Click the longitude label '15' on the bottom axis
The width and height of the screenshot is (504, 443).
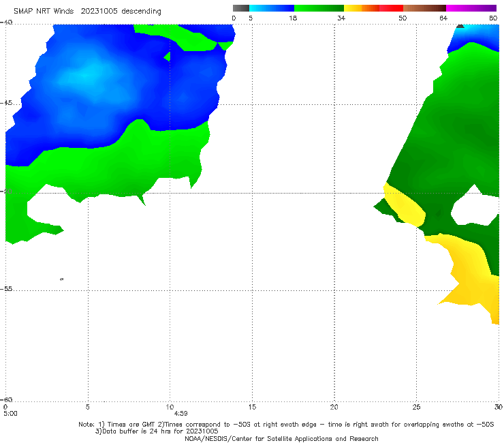point(252,407)
